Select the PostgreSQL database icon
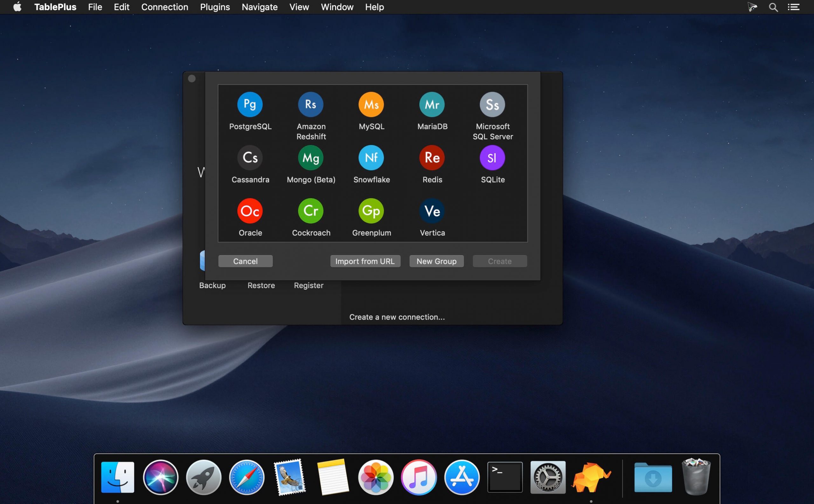This screenshot has height=504, width=814. tap(250, 104)
